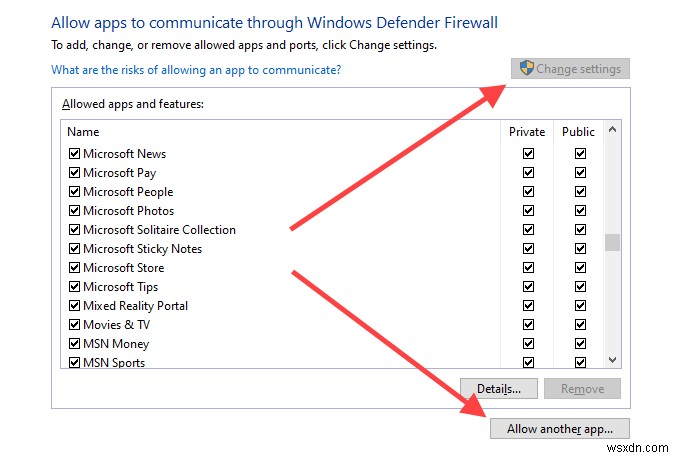Toggle Private checkbox for Movies & TV
The image size is (680, 458).
tap(528, 324)
